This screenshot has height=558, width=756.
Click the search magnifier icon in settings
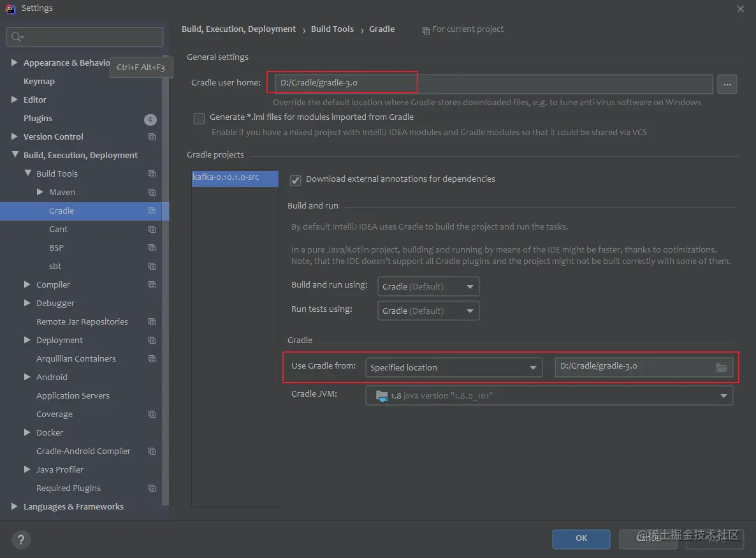(17, 36)
